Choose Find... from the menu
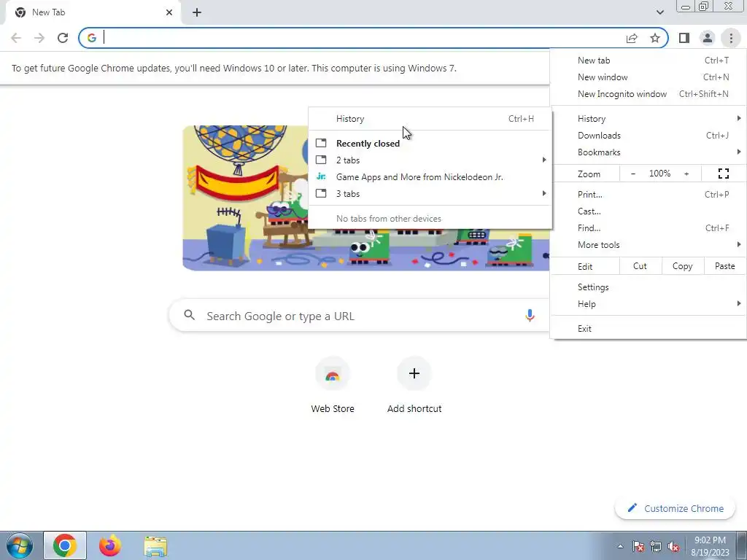Screen dimensions: 747x560 coord(648,227)
